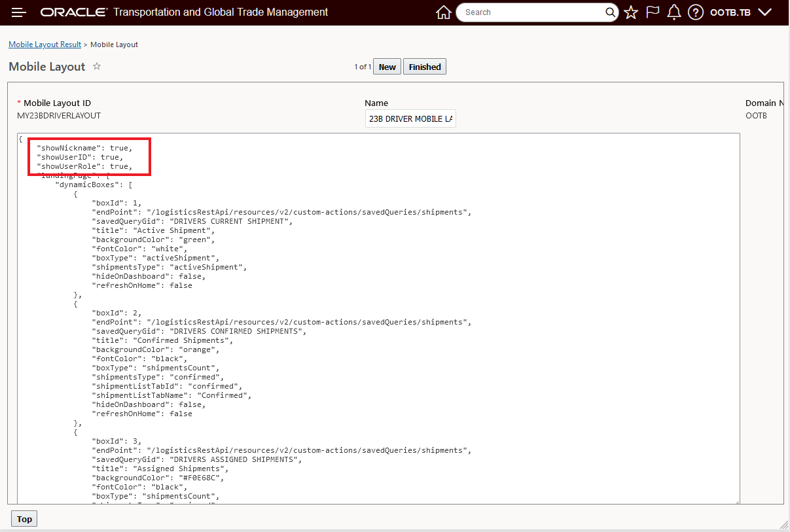Click the "boxId": 2 line
Image resolution: width=790 pixels, height=532 pixels.
pyautogui.click(x=117, y=313)
